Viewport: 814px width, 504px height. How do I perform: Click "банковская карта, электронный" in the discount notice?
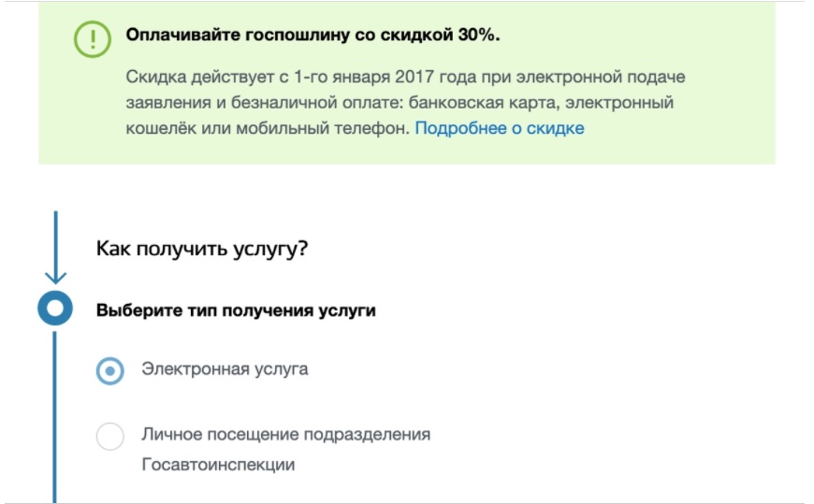[560, 103]
